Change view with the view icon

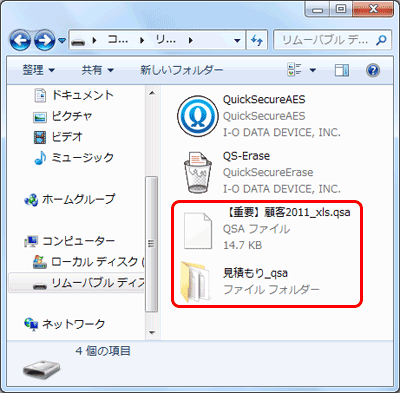pos(294,70)
